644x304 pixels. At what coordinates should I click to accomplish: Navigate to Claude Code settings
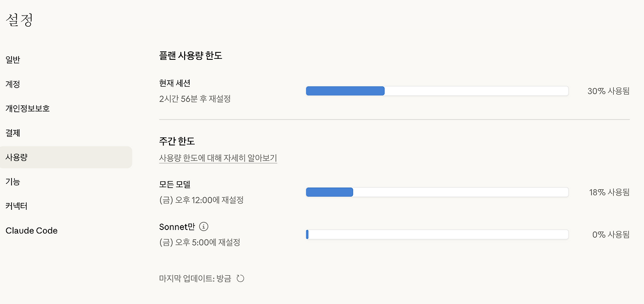[x=32, y=231]
